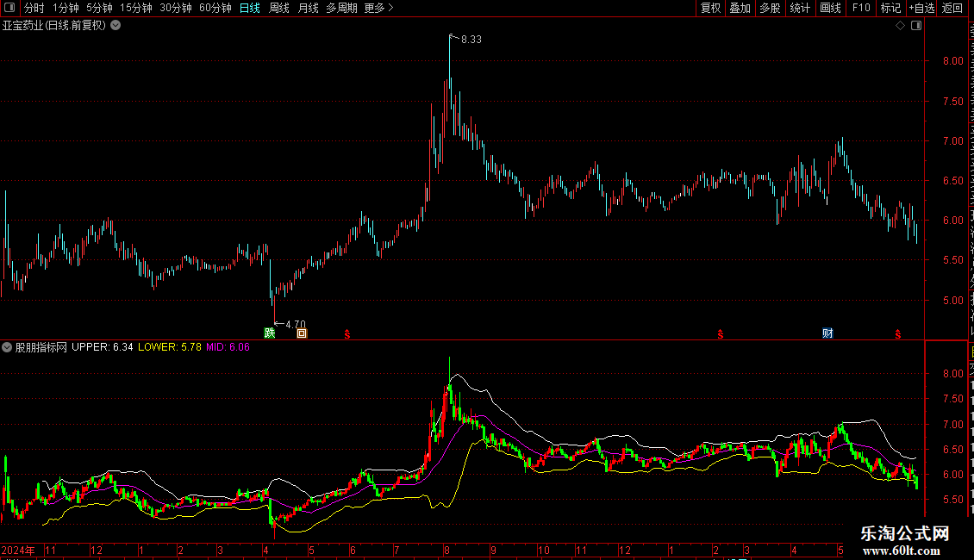Viewport: 974px width, 560px height.
Task: Click the UPPER: 6.34 indicator value
Action: pos(103,347)
